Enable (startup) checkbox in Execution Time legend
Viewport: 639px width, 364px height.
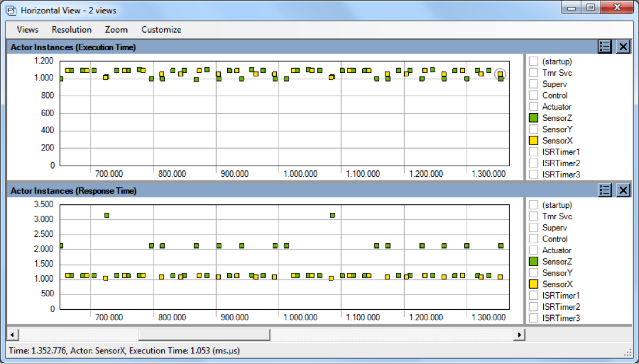pyautogui.click(x=533, y=61)
